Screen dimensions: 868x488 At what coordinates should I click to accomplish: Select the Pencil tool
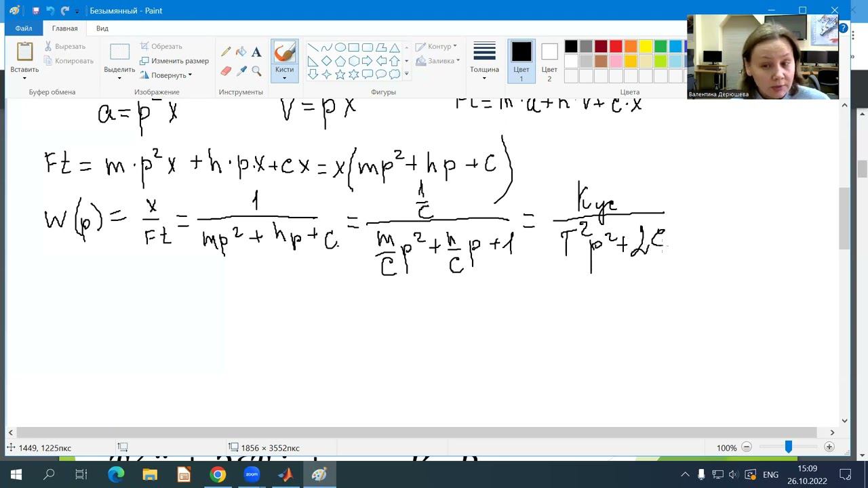(226, 52)
